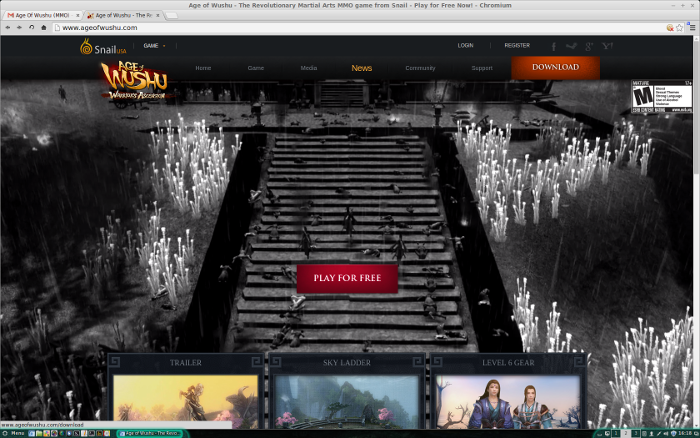700x438 pixels.
Task: Open the taskbar Menu button
Action: click(x=13, y=434)
